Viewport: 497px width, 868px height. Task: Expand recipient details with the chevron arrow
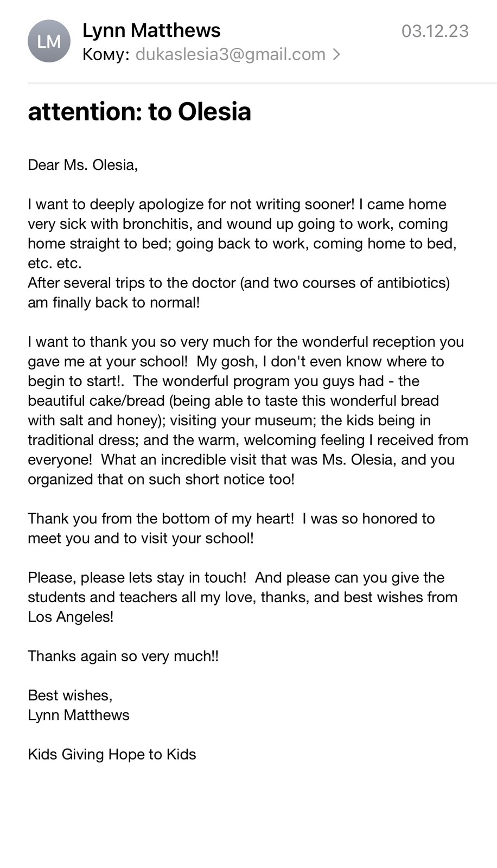point(337,54)
